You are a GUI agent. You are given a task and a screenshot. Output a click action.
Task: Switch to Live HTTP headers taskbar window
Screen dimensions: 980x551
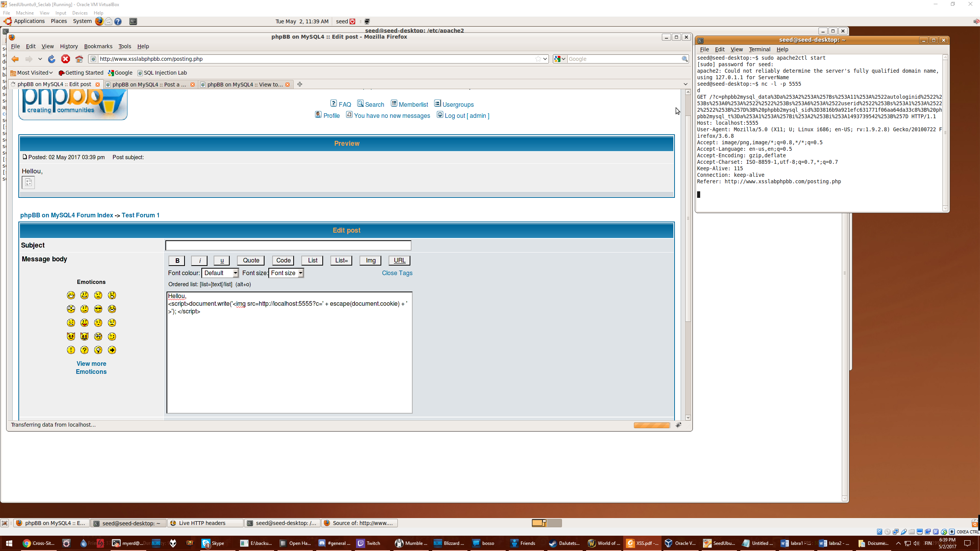tap(205, 523)
